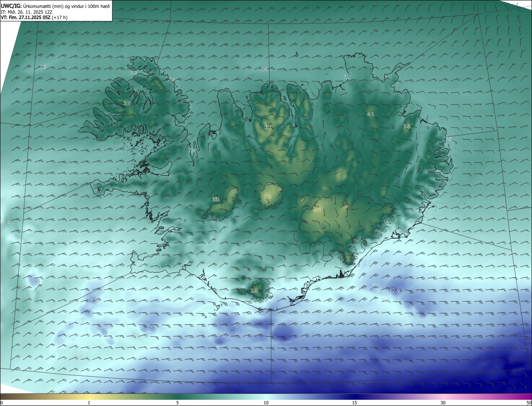
Task: Click the 5 tick on the color scale
Action: point(177,403)
